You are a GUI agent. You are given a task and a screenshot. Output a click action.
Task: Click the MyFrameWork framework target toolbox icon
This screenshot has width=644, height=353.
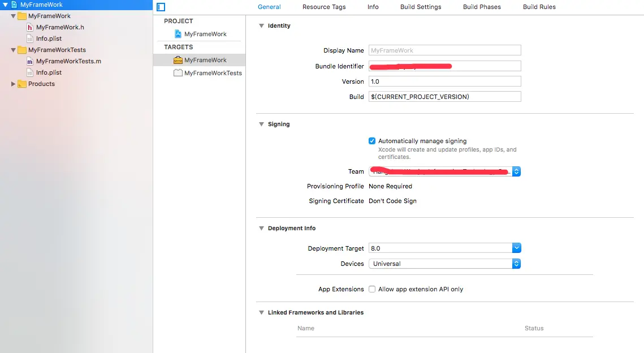coord(178,60)
